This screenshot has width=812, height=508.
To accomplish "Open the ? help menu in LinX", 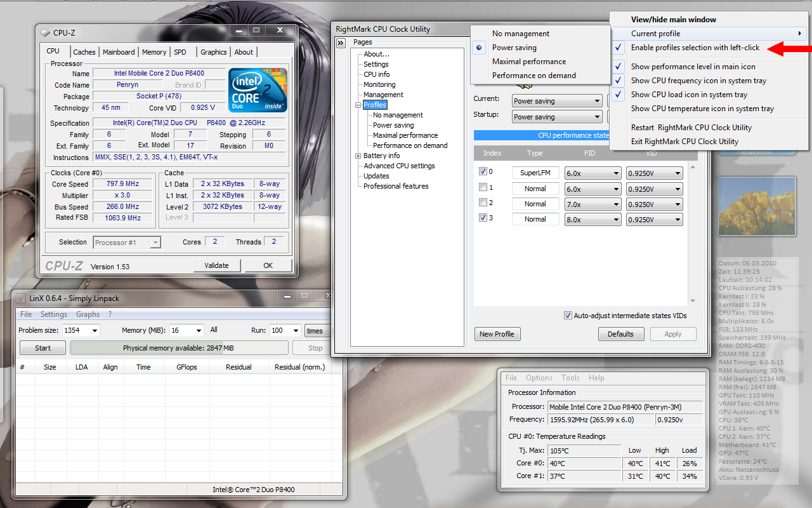I will click(110, 314).
